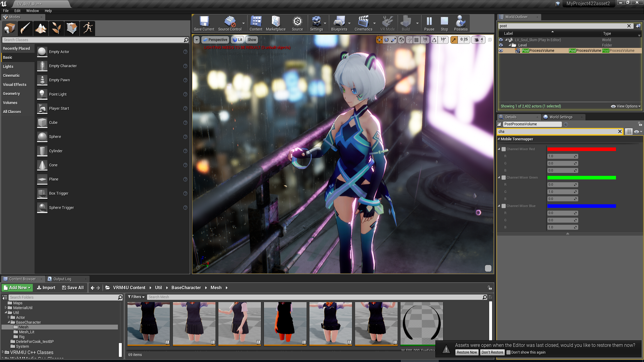Click the Channel Mixer Green color bar

[x=581, y=178]
